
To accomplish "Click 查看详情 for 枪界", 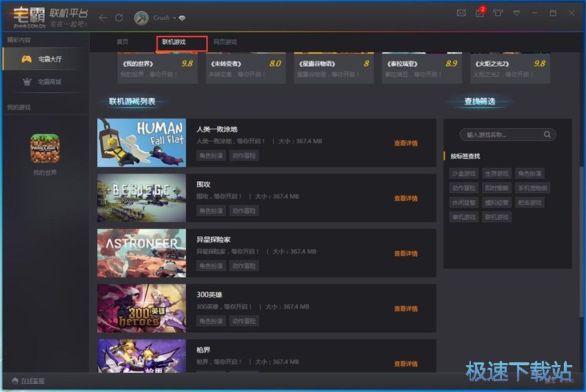I will coord(406,364).
